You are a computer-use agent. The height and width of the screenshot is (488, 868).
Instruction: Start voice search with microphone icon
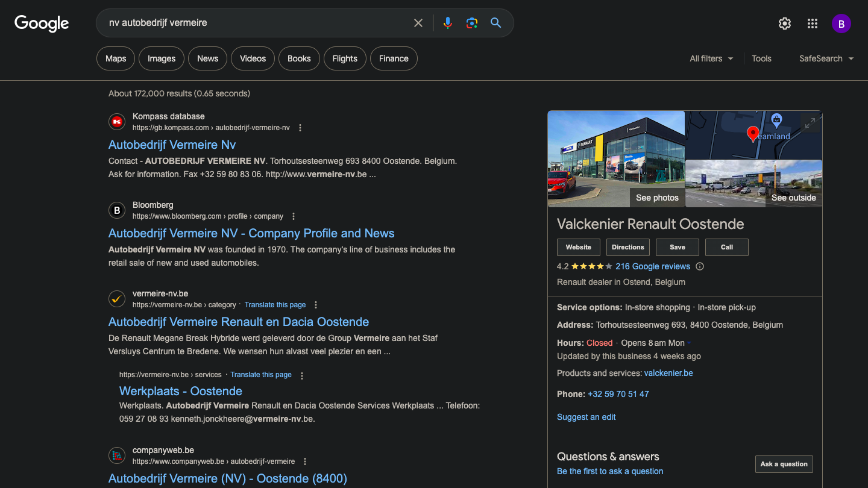tap(447, 23)
